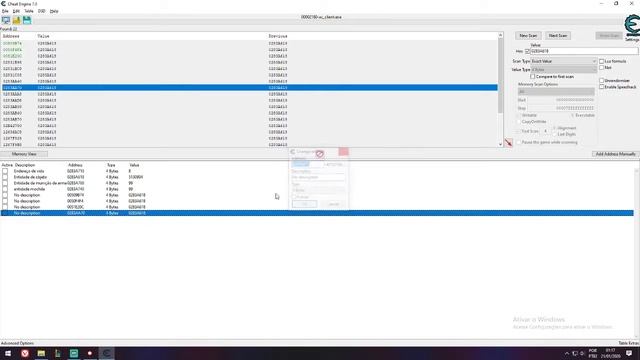This screenshot has height=360, width=640.
Task: Select the first green address in scan results
Action: (12, 43)
